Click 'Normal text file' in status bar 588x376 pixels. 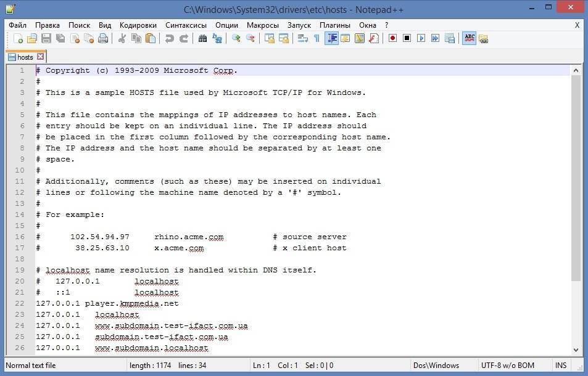(31, 365)
